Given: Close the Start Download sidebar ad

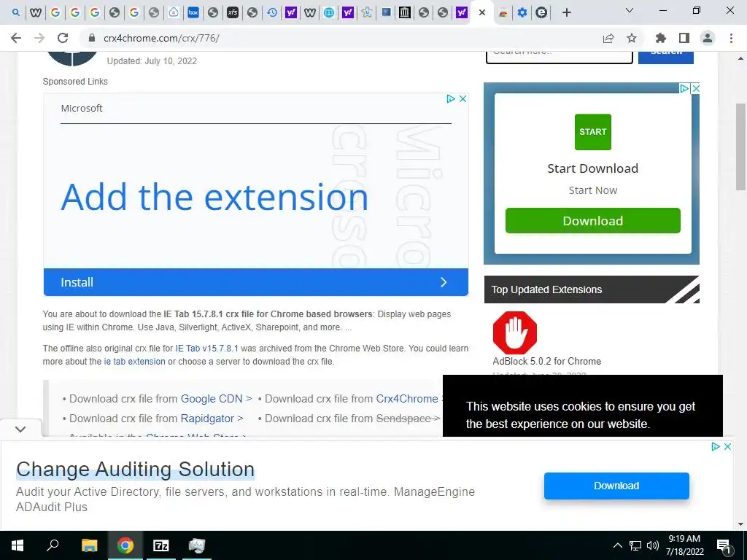Looking at the screenshot, I should [695, 88].
